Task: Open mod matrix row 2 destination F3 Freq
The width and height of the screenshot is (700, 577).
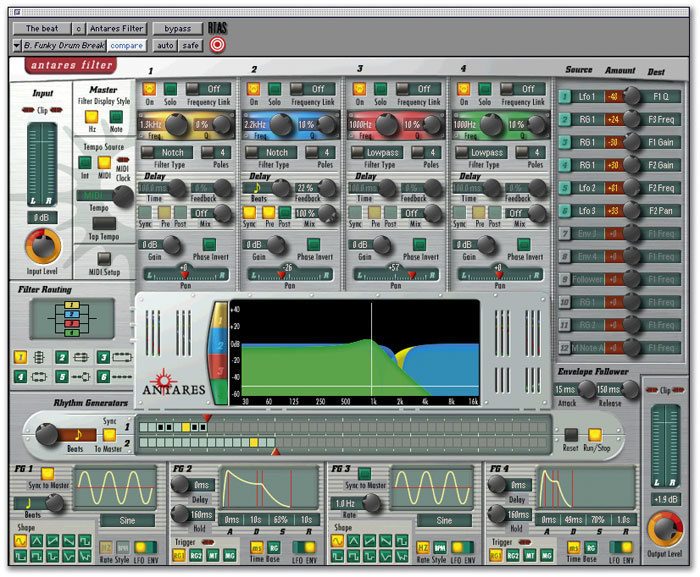Action: (x=661, y=119)
